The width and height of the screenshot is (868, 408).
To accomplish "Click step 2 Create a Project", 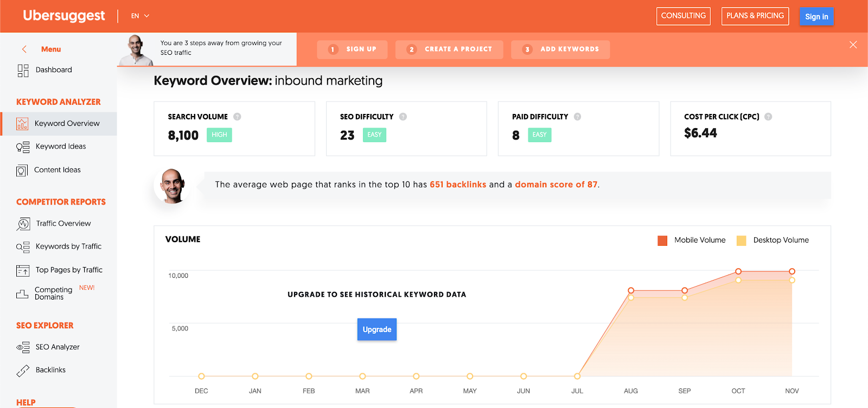I will point(449,49).
